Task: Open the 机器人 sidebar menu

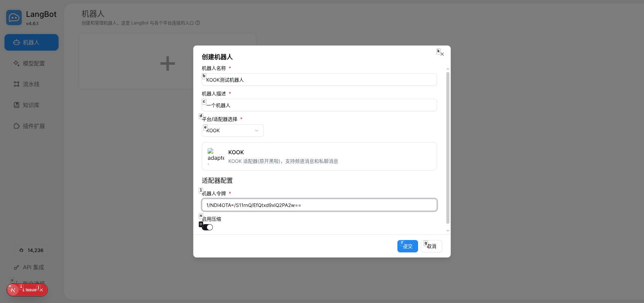Action: click(31, 42)
